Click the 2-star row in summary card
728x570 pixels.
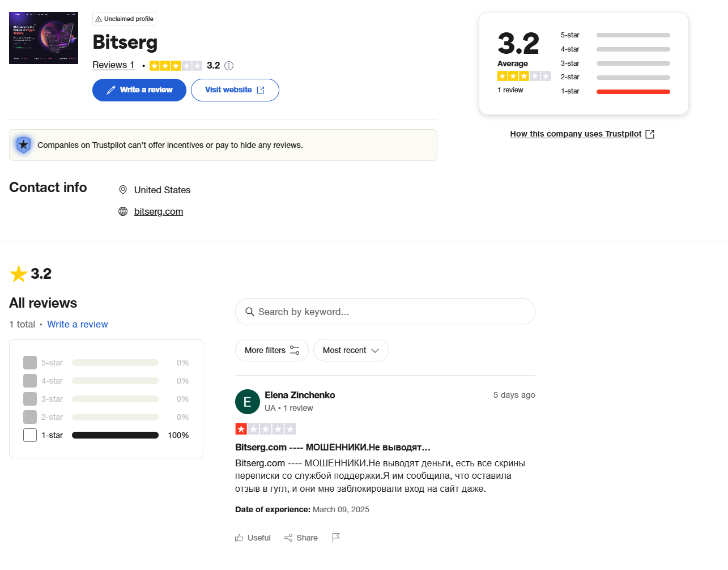coord(615,77)
